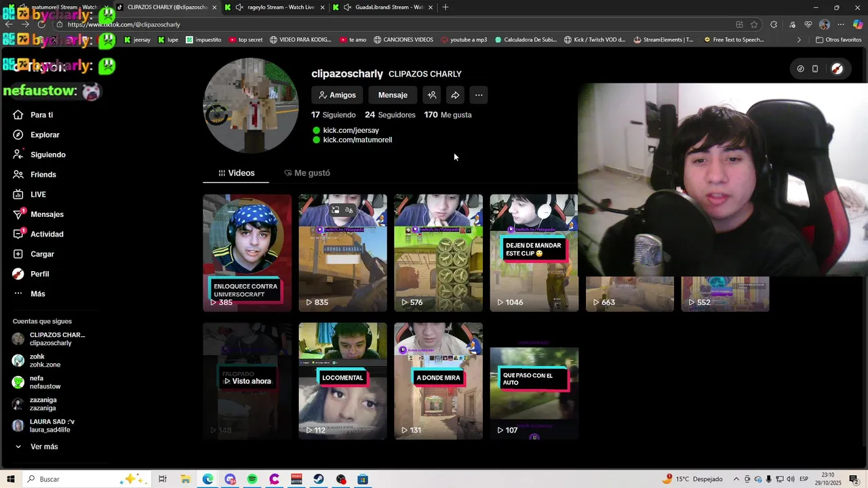Open DEJEN DE MANDAR ESTE CLIP video
The height and width of the screenshot is (488, 868).
tap(534, 253)
